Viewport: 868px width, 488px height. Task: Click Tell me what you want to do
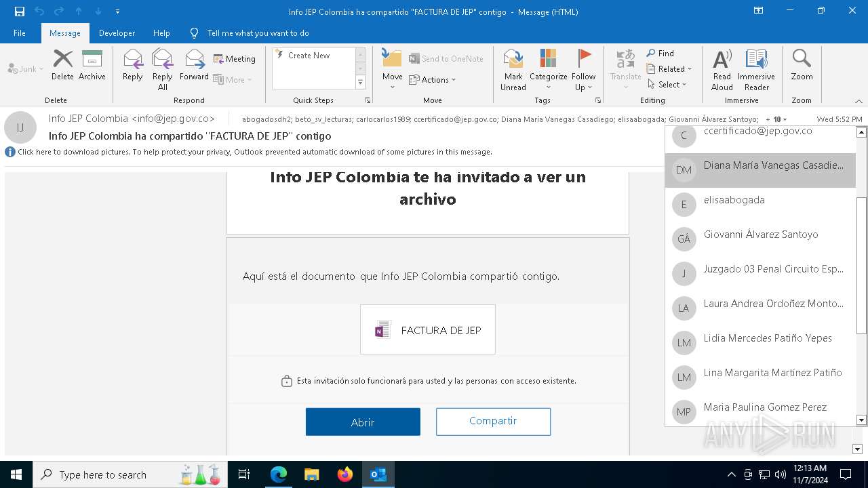pos(258,33)
